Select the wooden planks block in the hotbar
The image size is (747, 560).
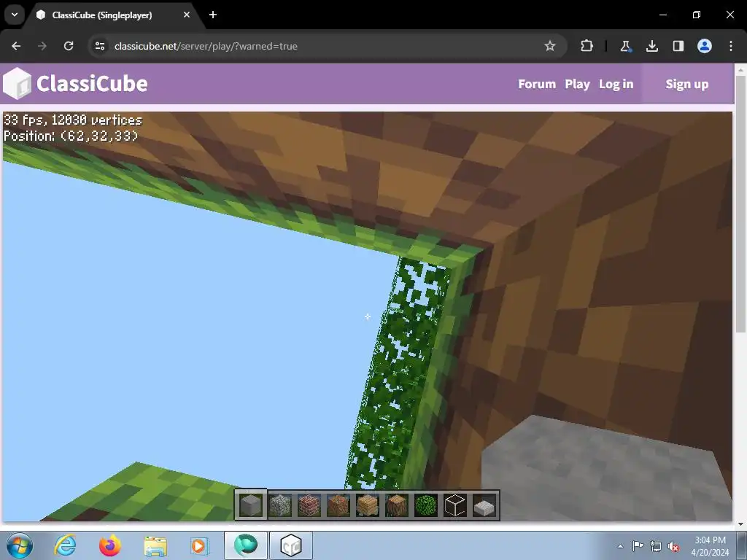coord(368,505)
